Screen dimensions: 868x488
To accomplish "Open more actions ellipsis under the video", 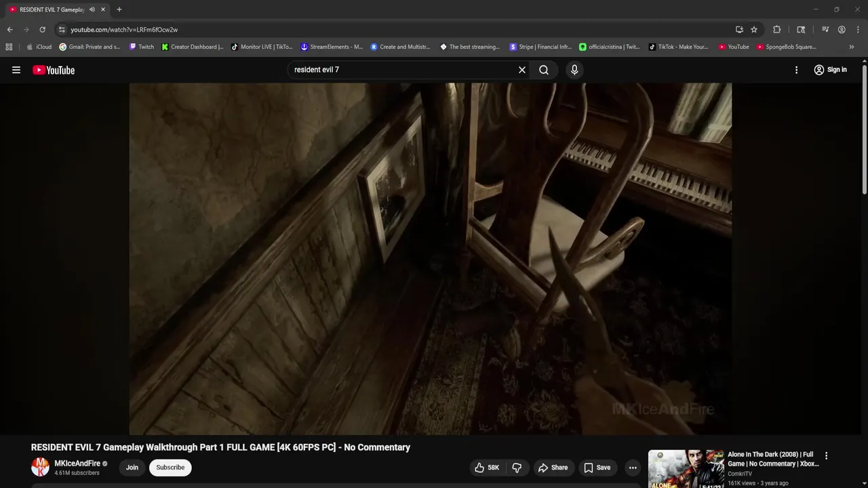I will (x=633, y=468).
